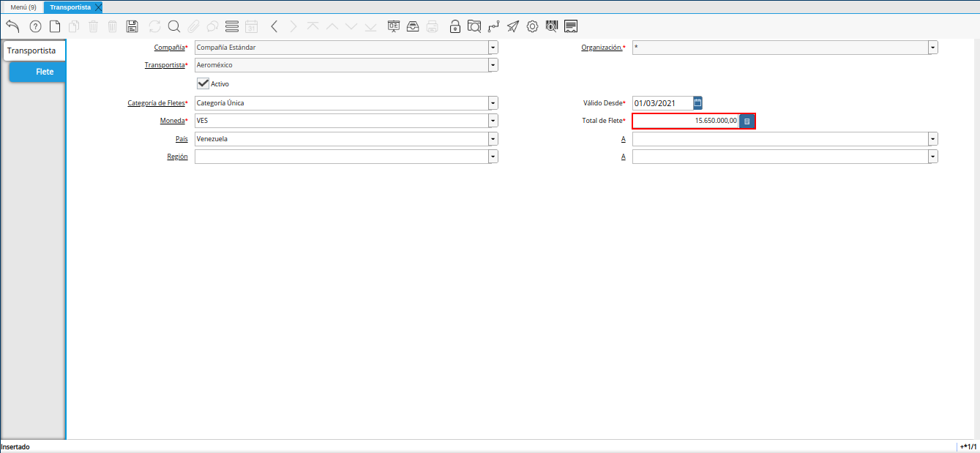The image size is (980, 453).
Task: Click the second trash icon for delete selection
Action: point(112,26)
